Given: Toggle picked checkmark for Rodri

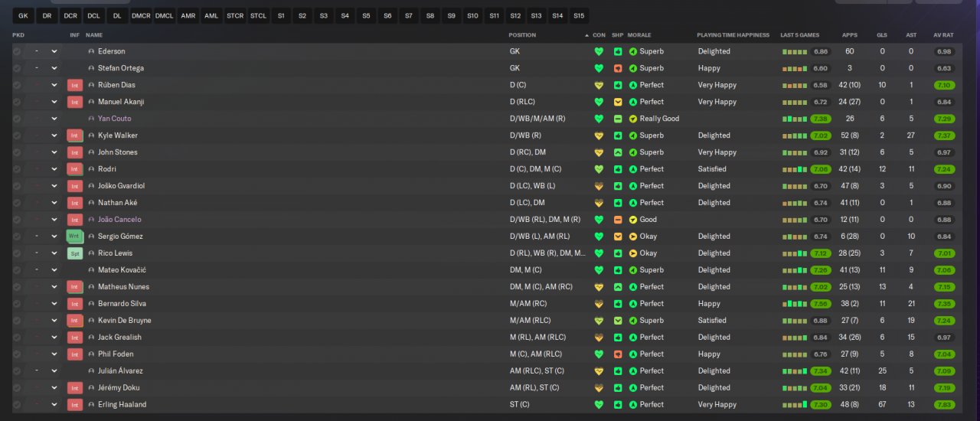Looking at the screenshot, I should [x=17, y=169].
